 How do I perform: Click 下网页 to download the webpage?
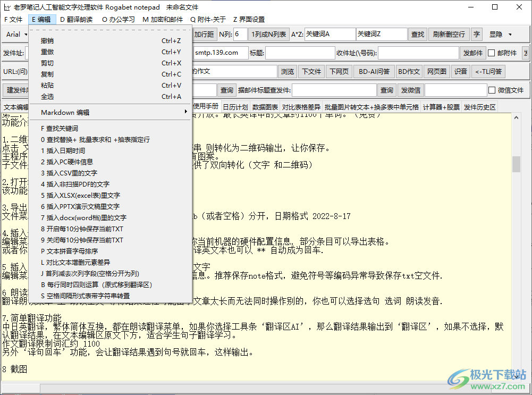tap(339, 71)
